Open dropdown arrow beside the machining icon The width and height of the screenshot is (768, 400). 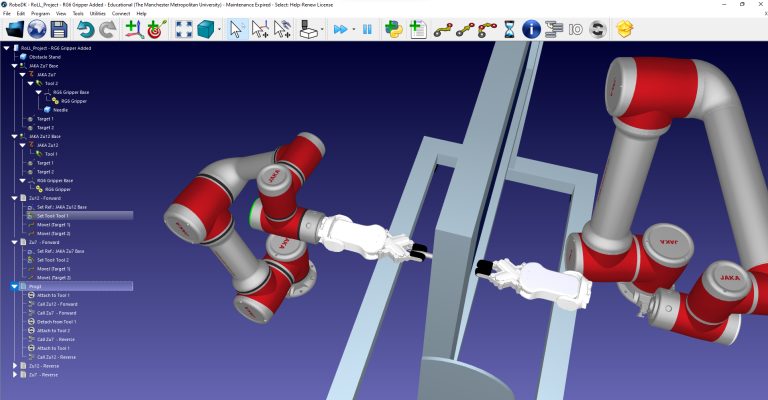tap(322, 29)
